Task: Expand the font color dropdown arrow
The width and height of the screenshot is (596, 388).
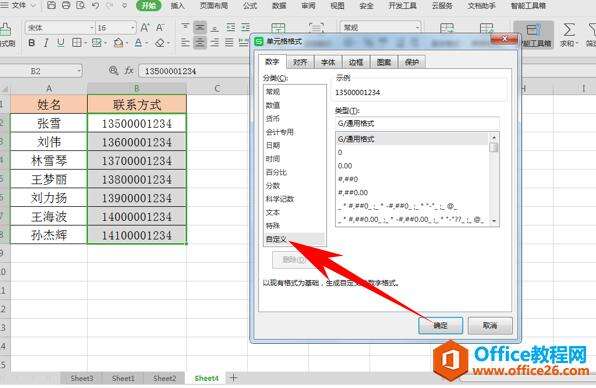Action: pos(146,43)
